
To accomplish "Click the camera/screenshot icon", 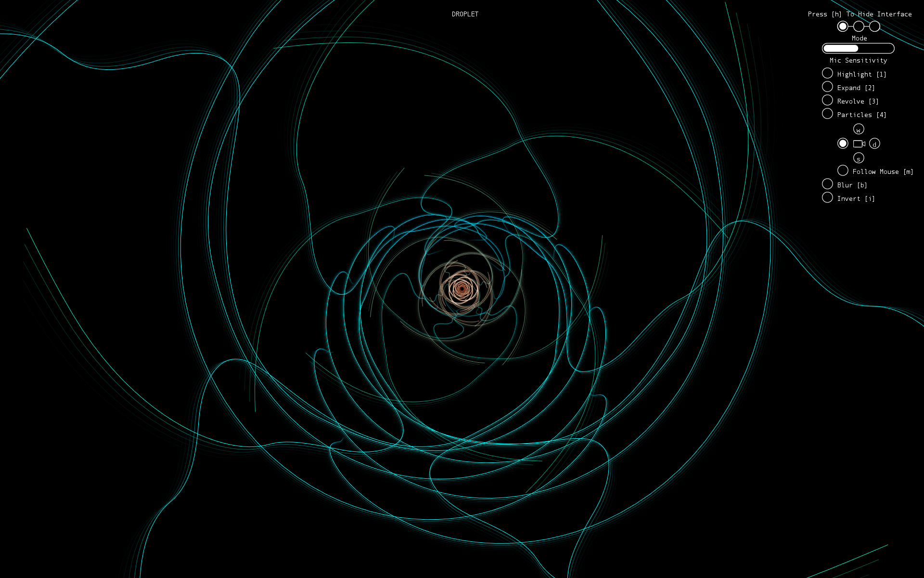I will coord(859,143).
